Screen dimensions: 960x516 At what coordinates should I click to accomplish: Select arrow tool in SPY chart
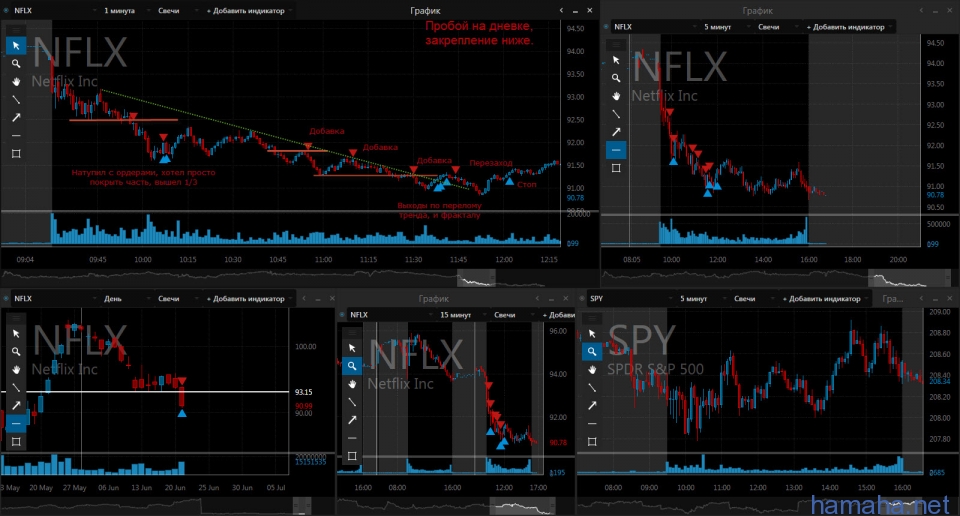click(591, 405)
